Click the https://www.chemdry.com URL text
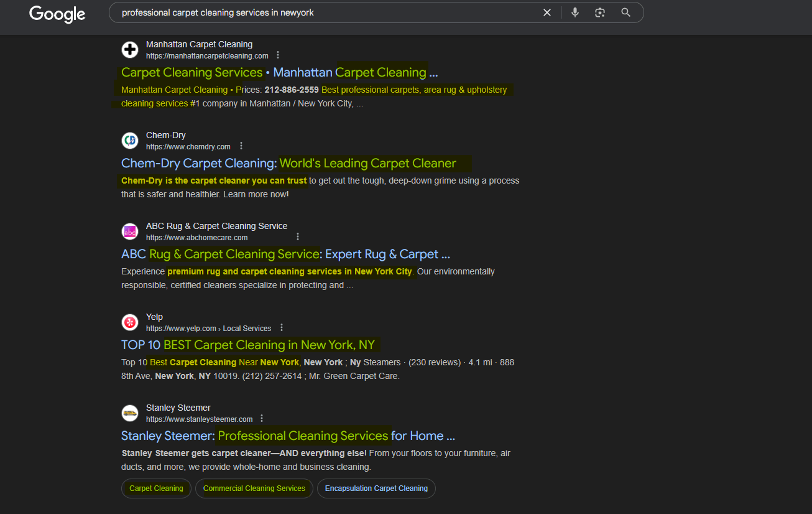812x514 pixels. pyautogui.click(x=188, y=147)
